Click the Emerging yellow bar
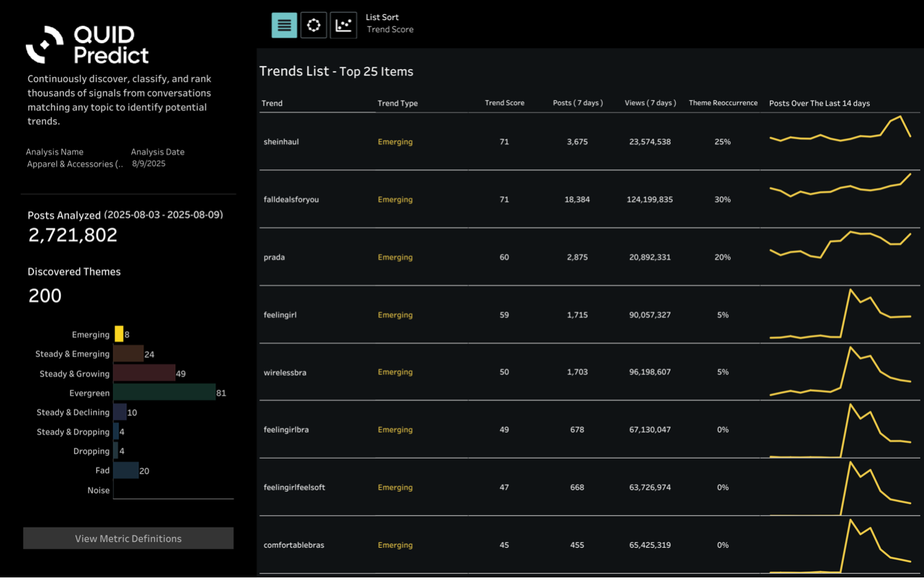 click(119, 334)
